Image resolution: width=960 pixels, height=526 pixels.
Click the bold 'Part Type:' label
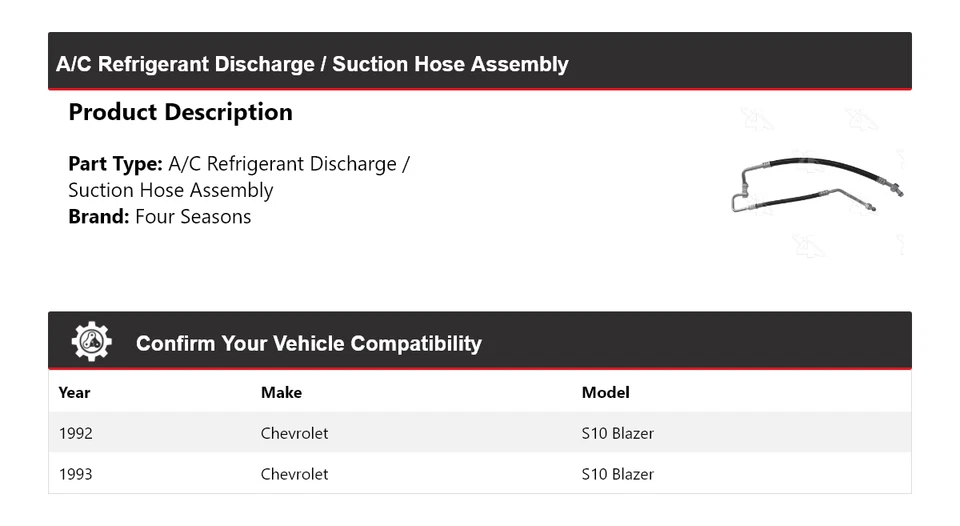click(x=115, y=164)
